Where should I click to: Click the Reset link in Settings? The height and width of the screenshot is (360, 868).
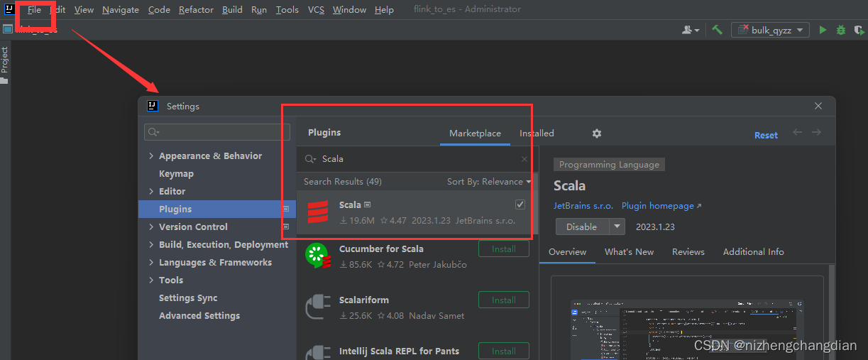(766, 135)
